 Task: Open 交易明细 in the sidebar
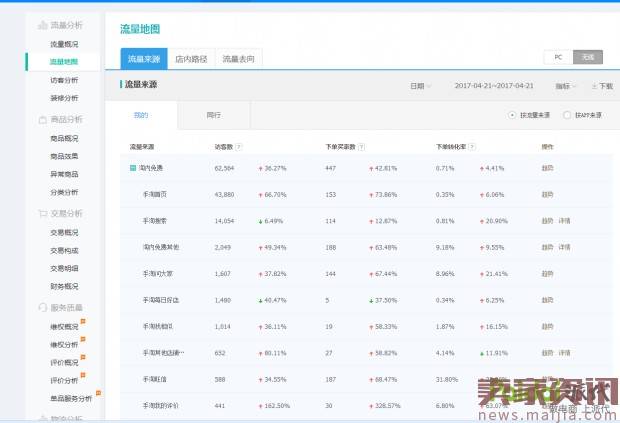click(x=64, y=268)
